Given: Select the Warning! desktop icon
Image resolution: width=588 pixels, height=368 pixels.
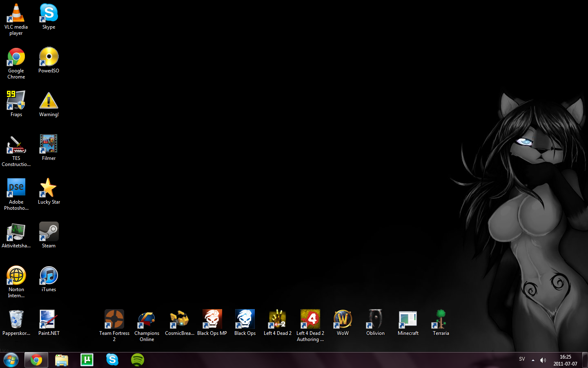Looking at the screenshot, I should pos(49,104).
